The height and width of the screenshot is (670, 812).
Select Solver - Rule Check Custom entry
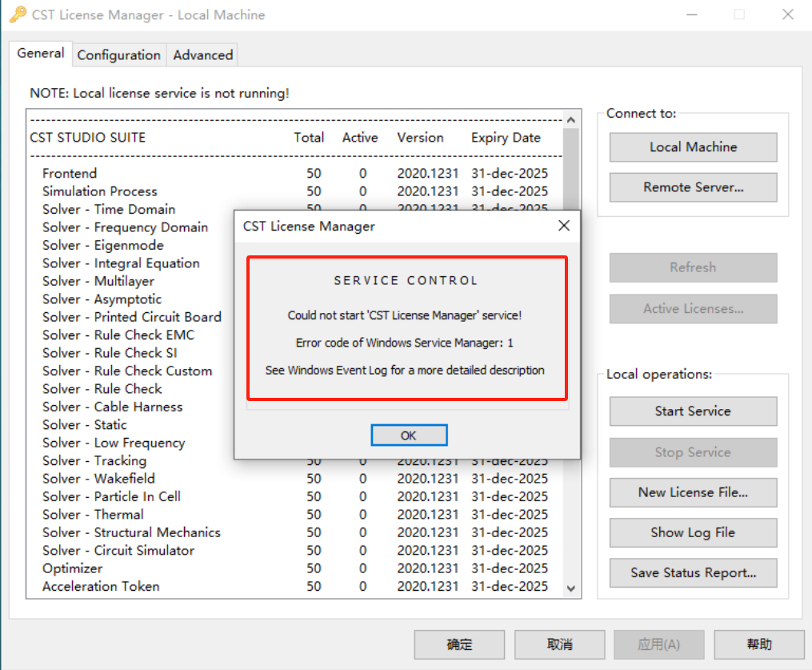tap(127, 371)
